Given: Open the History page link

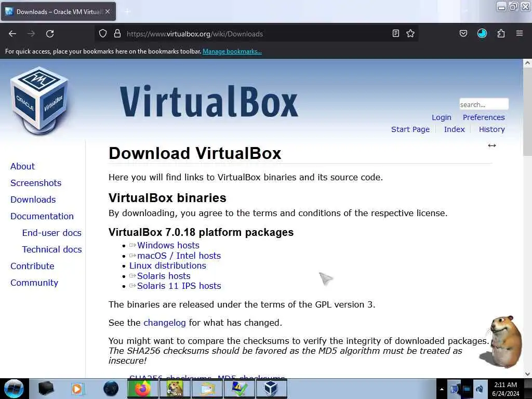Looking at the screenshot, I should tap(491, 129).
